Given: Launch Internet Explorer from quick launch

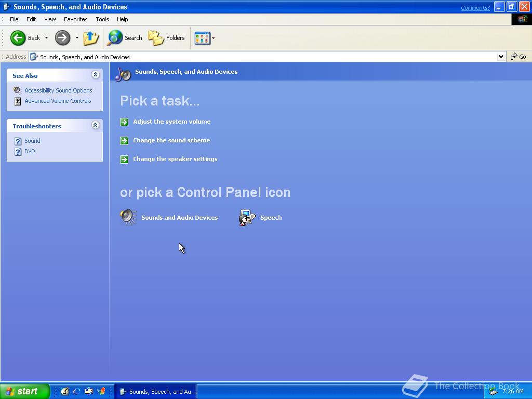Looking at the screenshot, I should pyautogui.click(x=77, y=391).
